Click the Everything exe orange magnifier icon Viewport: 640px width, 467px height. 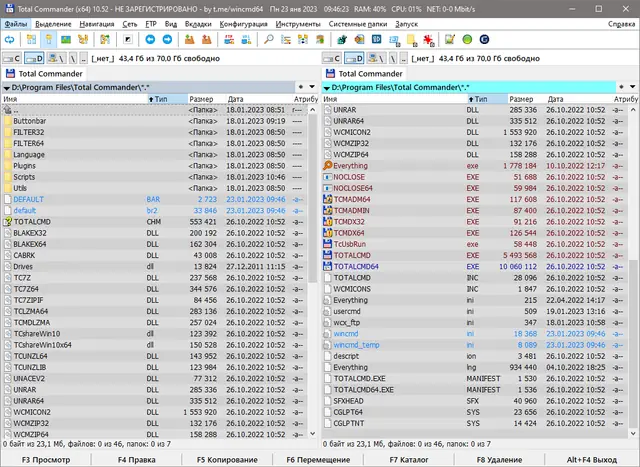tap(327, 166)
